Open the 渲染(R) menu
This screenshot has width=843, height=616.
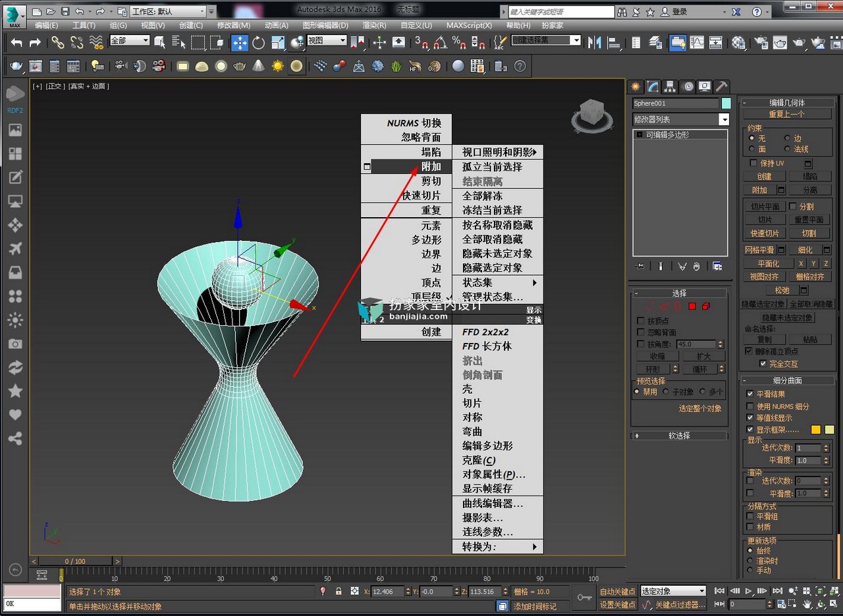click(374, 25)
